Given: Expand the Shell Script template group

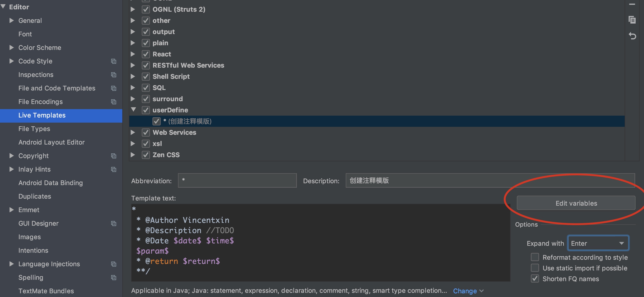Looking at the screenshot, I should (x=133, y=76).
